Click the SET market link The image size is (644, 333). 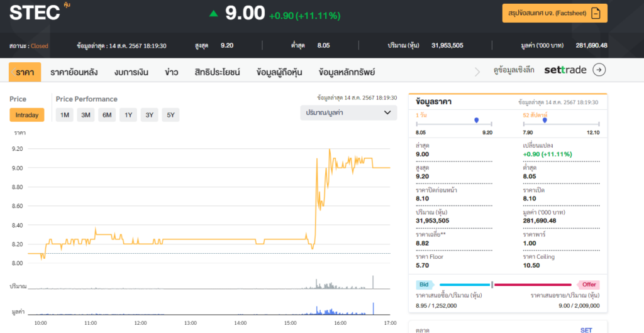click(586, 330)
